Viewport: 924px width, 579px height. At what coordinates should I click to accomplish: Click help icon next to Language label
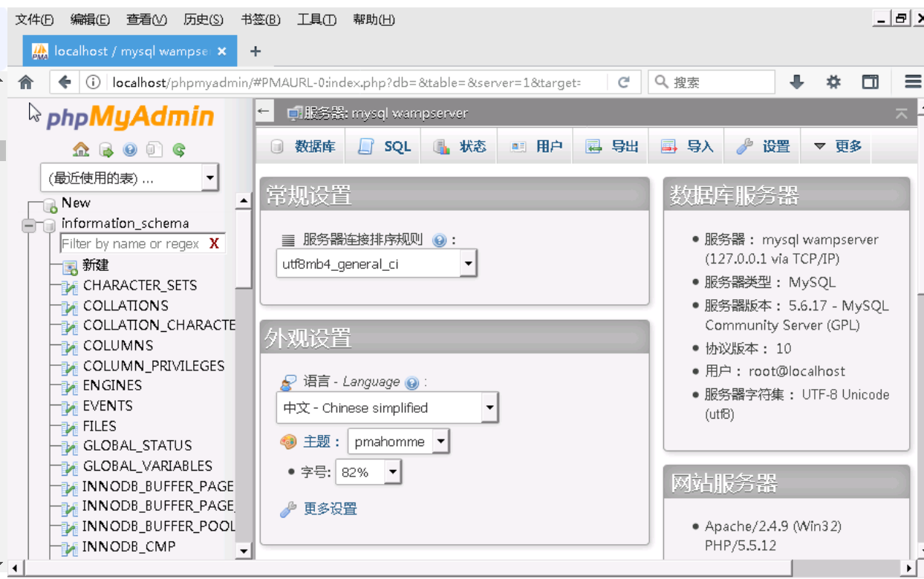tap(412, 383)
